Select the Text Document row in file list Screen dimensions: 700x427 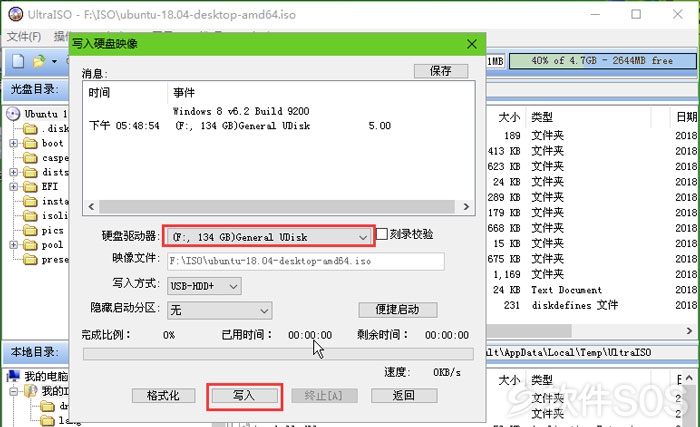[592, 290]
